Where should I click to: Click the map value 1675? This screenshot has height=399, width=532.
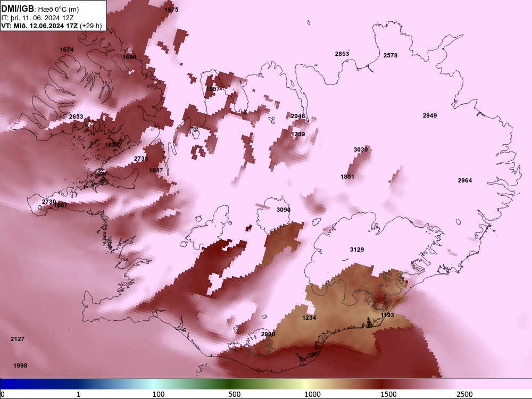coord(171,10)
